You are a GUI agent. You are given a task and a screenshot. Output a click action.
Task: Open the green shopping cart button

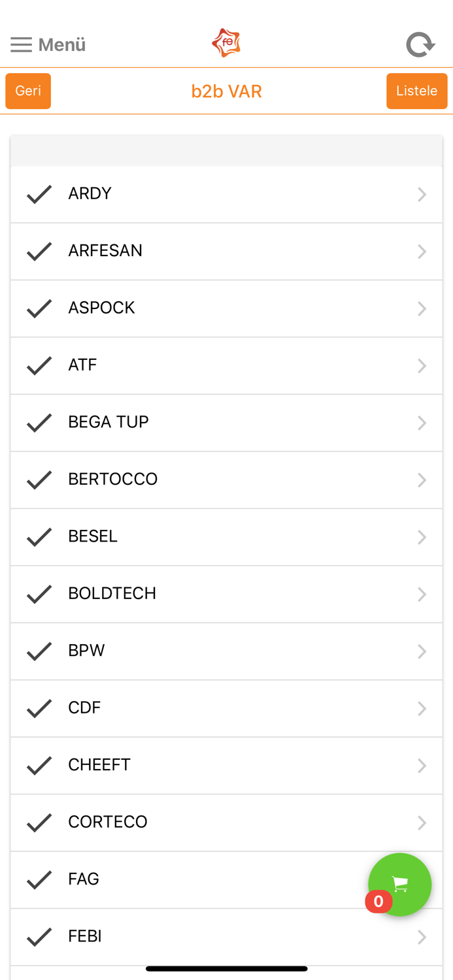tap(400, 885)
